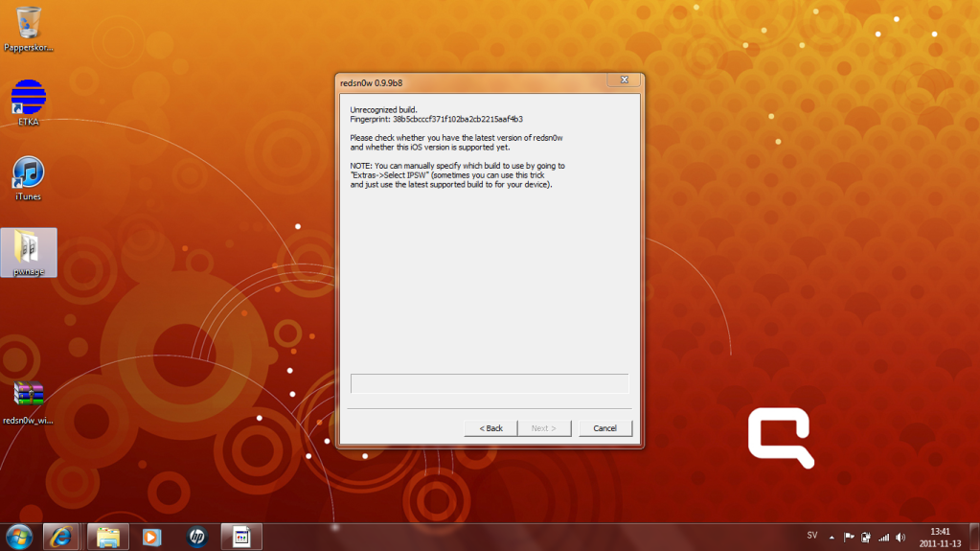The width and height of the screenshot is (980, 551).
Task: Open the Windows Start orb
Action: pyautogui.click(x=19, y=538)
